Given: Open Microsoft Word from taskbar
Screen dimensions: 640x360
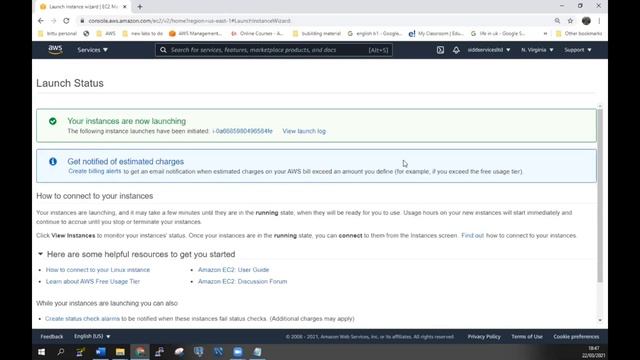Looking at the screenshot, I should coord(100,352).
